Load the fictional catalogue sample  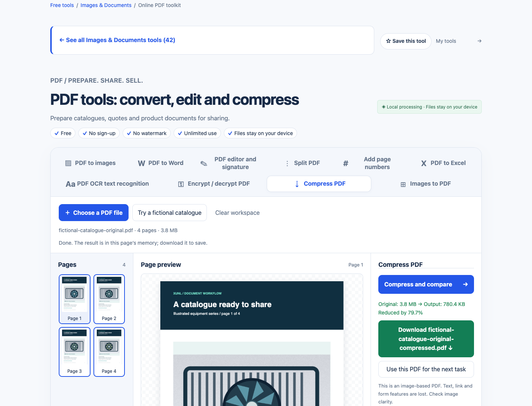pyautogui.click(x=170, y=213)
